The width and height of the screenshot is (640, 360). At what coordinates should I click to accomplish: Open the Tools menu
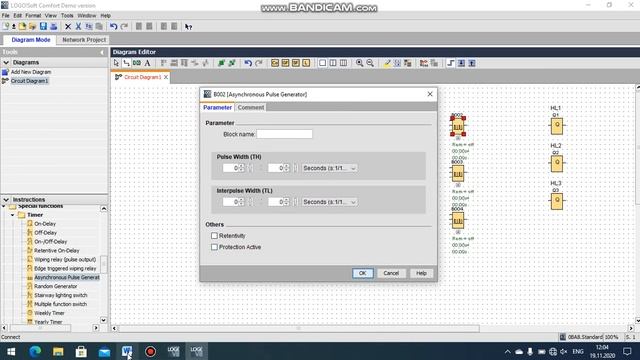pyautogui.click(x=67, y=16)
